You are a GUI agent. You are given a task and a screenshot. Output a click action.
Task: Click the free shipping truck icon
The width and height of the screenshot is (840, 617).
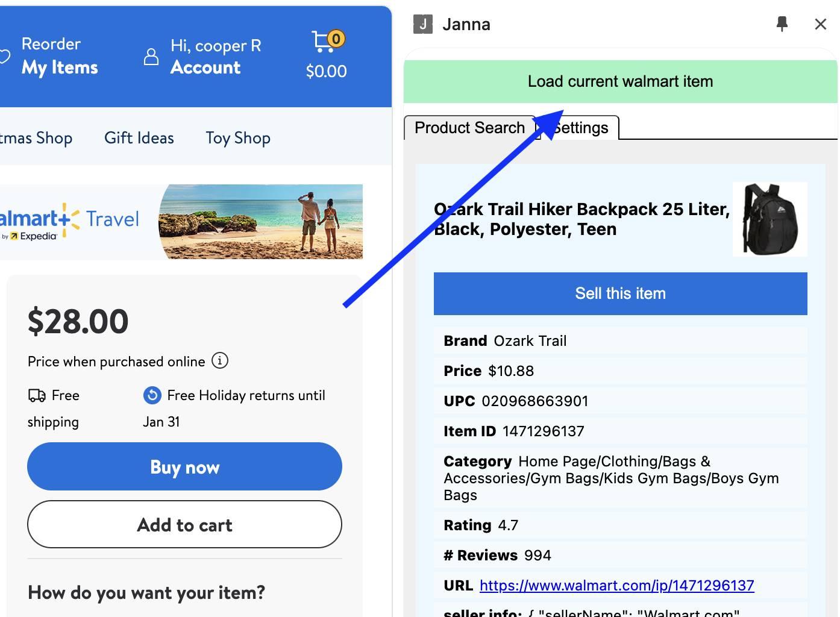[x=37, y=395]
